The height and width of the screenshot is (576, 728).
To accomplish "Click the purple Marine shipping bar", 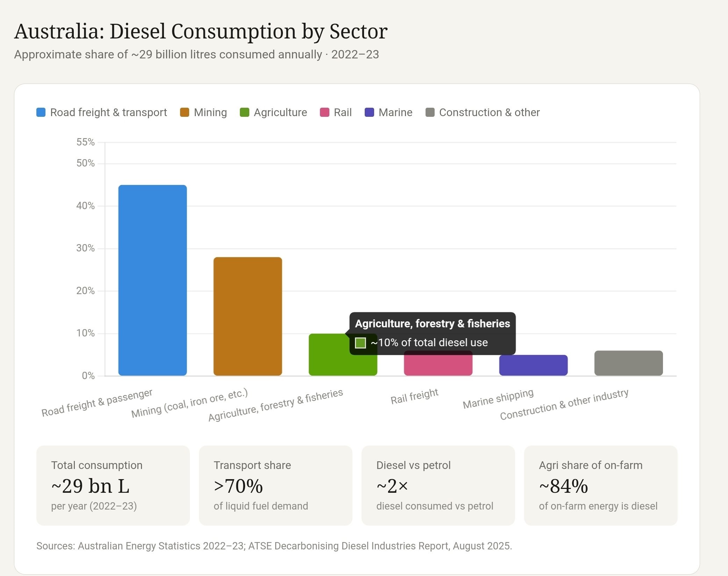I will click(533, 365).
